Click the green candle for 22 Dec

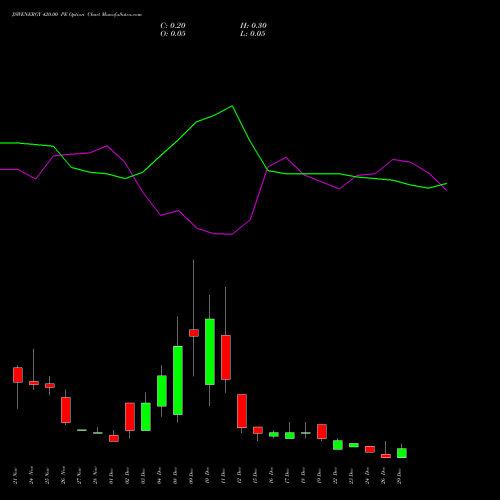pyautogui.click(x=338, y=445)
